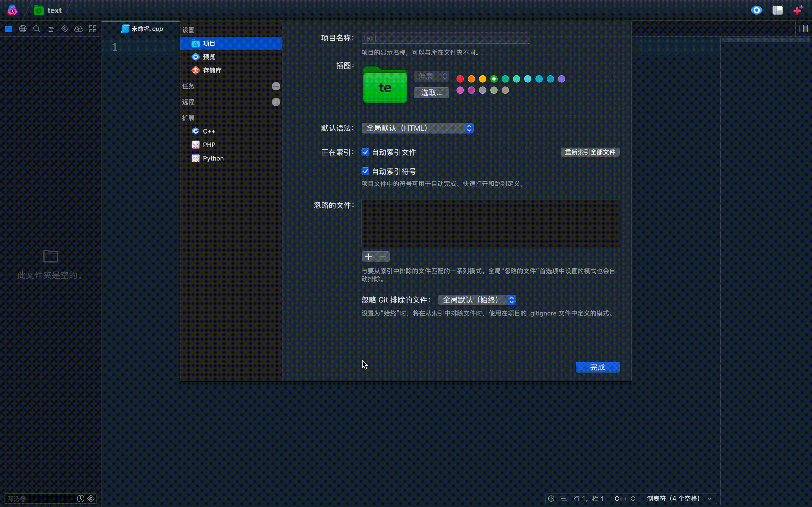Click the 未命名.cpp editor tab
Screen dimensions: 812x507
[x=143, y=29]
